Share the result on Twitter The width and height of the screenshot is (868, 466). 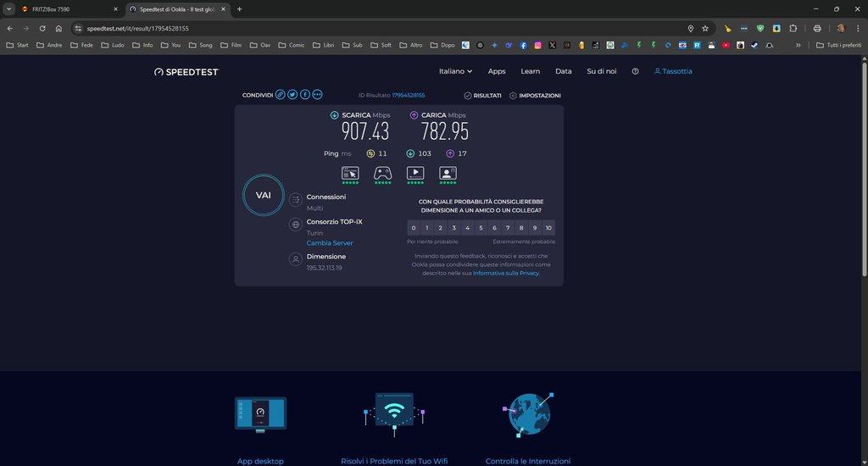292,95
